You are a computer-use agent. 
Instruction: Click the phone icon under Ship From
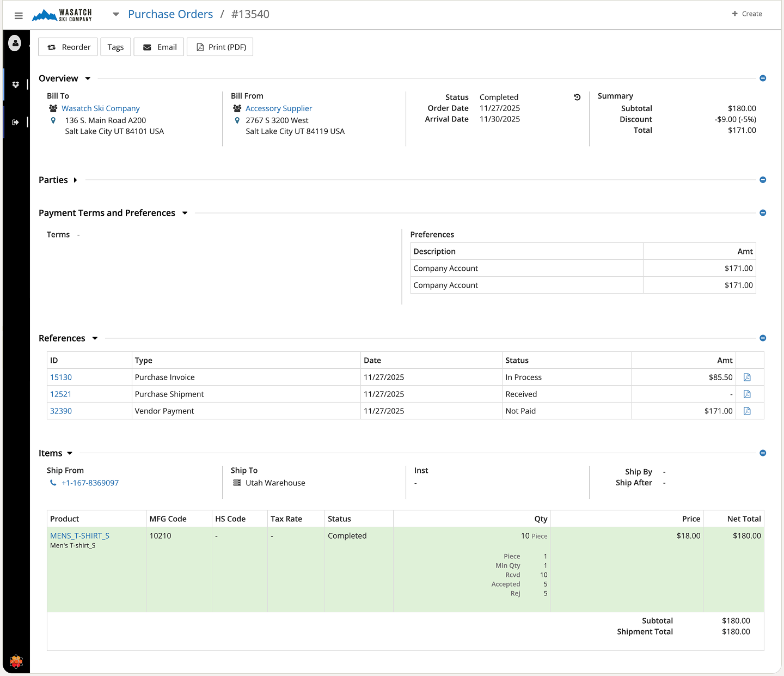point(53,483)
